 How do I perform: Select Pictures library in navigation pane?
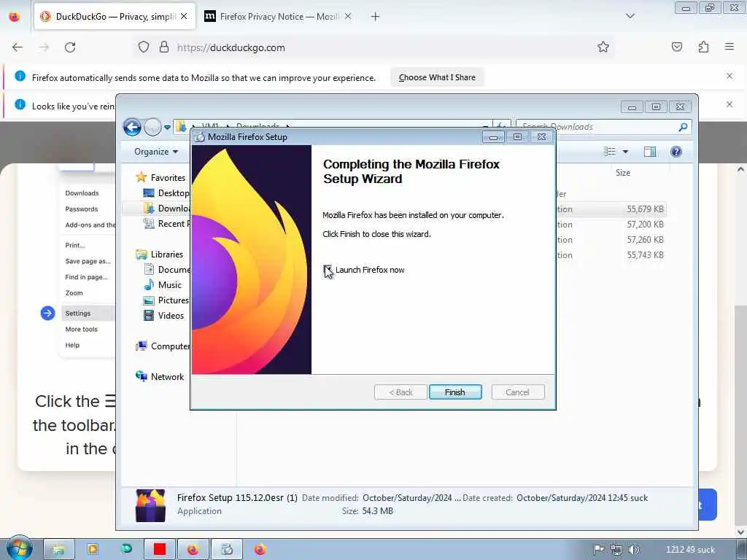[173, 300]
